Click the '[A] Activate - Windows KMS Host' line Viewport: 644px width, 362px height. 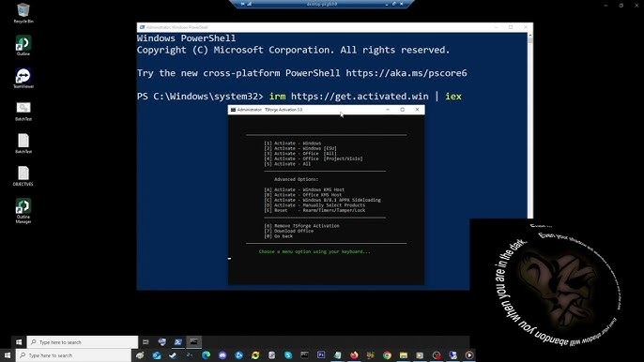click(x=304, y=189)
